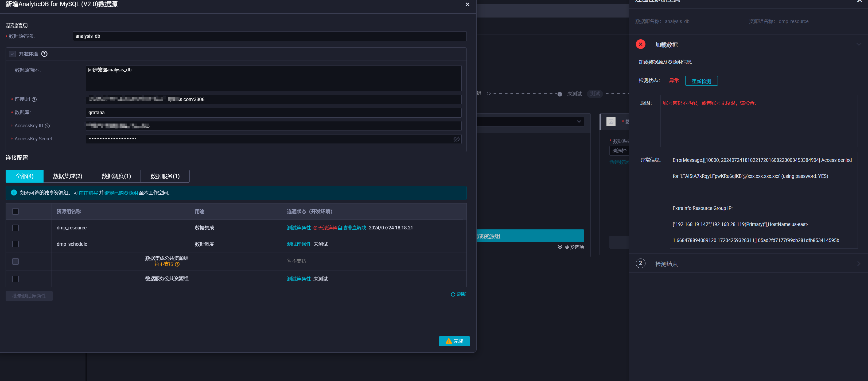
Task: Click the 完成 button
Action: coord(454,341)
